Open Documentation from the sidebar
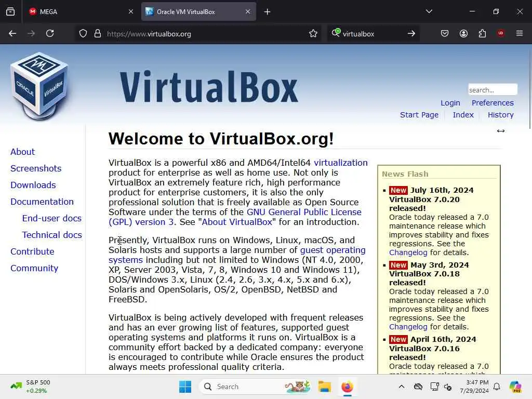 coord(42,202)
